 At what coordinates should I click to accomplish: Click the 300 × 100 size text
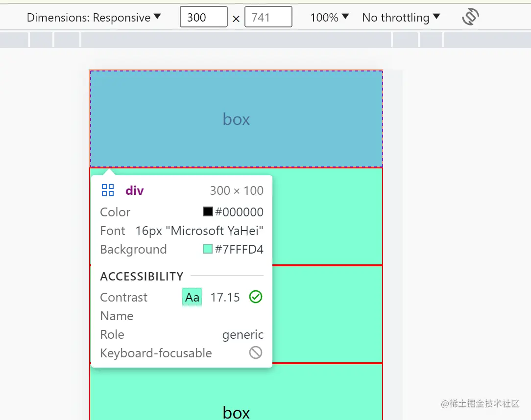coord(237,190)
